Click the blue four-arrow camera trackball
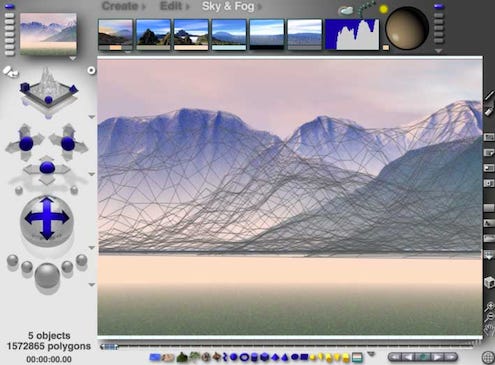Screen dimensions: 495x365 [47, 218]
